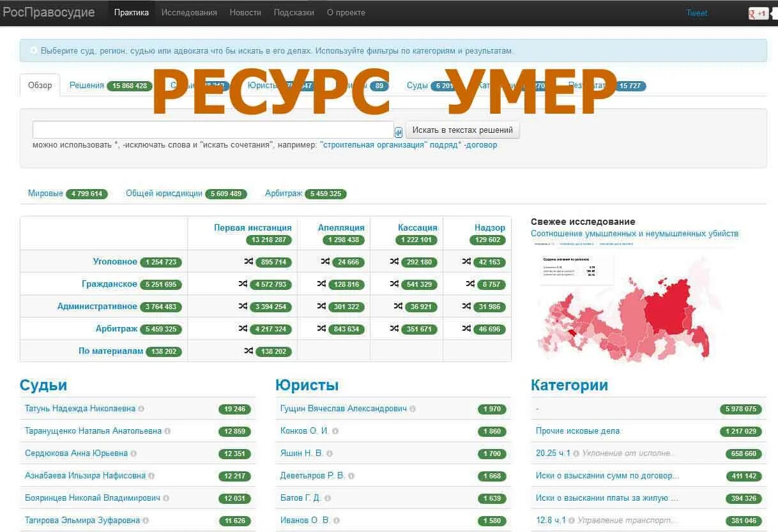Screen dimensions: 778x532
Task: Open the Исследования menu item
Action: 189,12
